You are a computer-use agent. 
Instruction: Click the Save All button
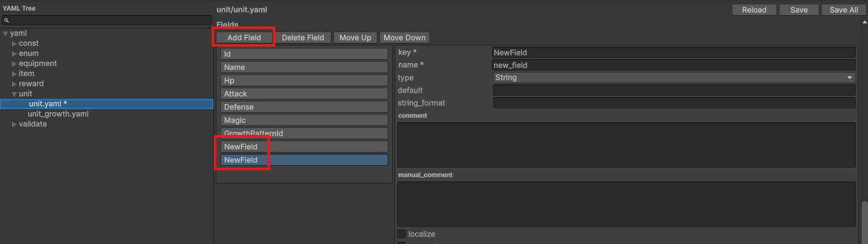[843, 9]
